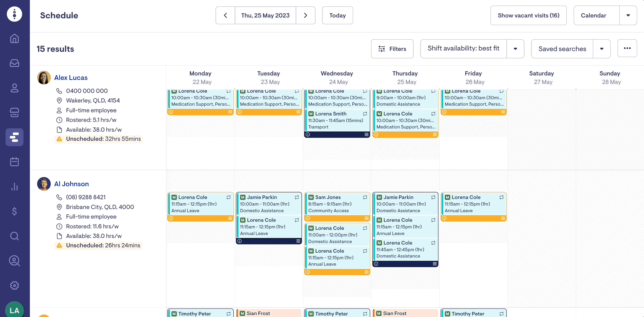Viewport: 644px width, 317px height.
Task: Open Alex Lucas profile link
Action: click(x=71, y=78)
